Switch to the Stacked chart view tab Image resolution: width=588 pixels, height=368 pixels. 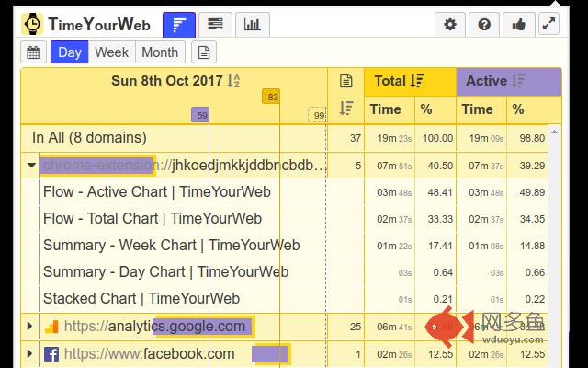tap(215, 25)
